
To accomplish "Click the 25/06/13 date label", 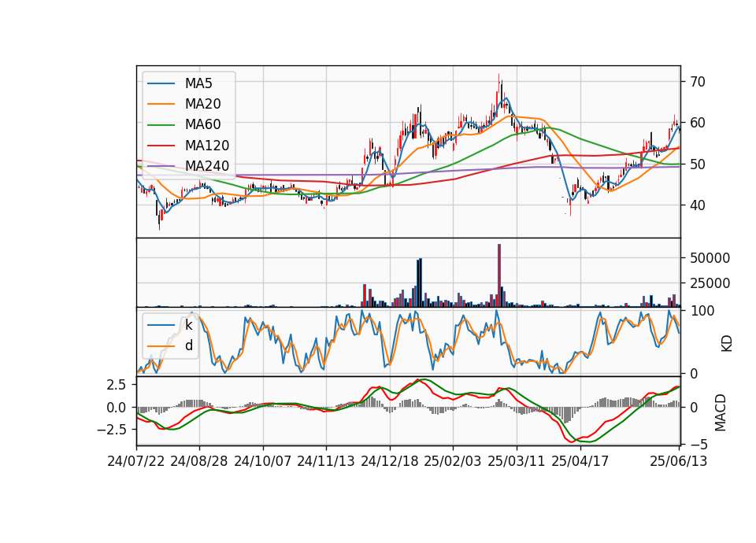I will (x=678, y=461).
